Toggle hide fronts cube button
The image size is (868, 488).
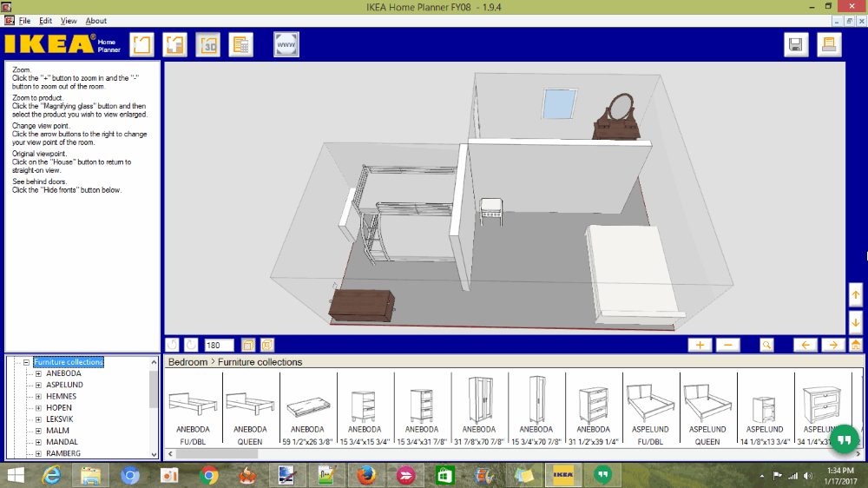click(x=266, y=345)
